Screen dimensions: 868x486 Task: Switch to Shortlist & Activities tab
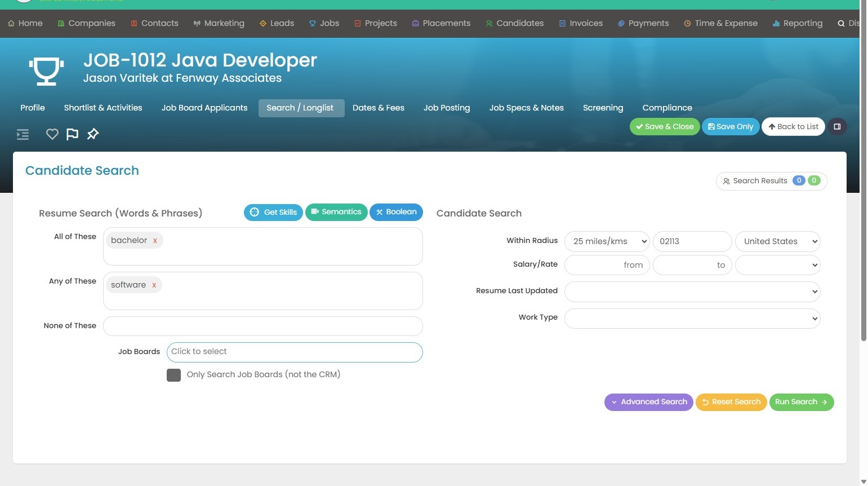point(103,108)
